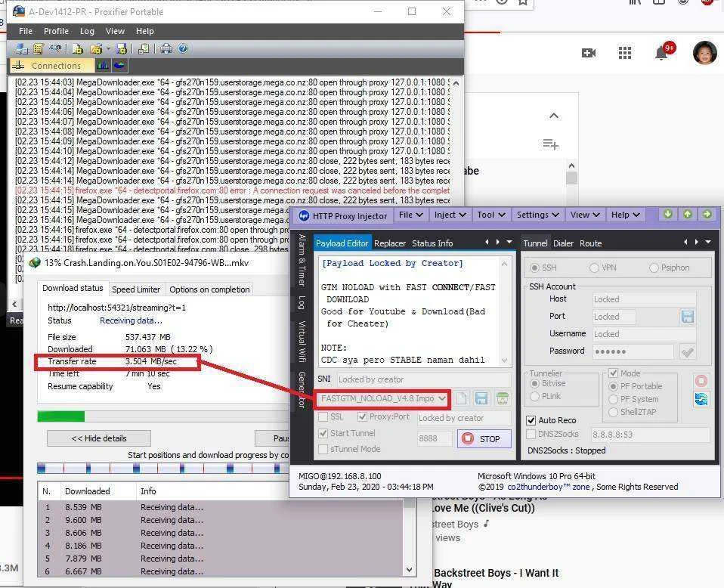Open YouTube notifications bell
724x588 pixels.
661,54
